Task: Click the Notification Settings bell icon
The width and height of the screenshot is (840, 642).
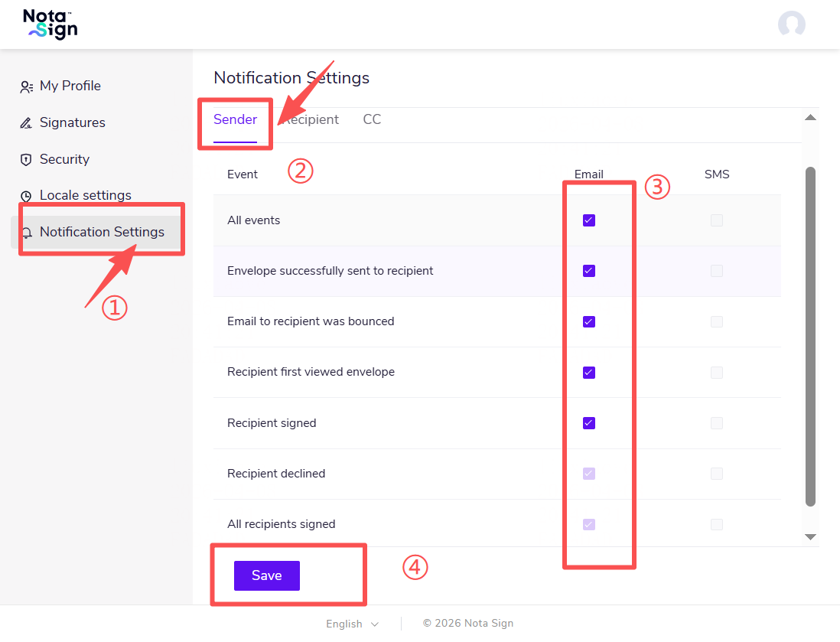Action: [x=26, y=233]
